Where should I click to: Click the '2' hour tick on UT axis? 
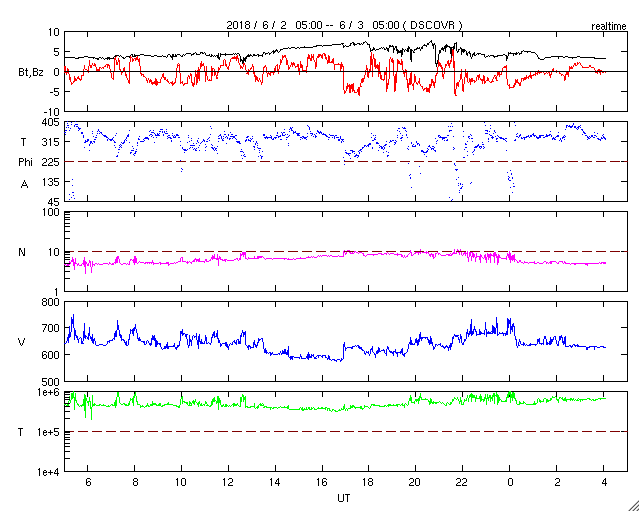(557, 483)
